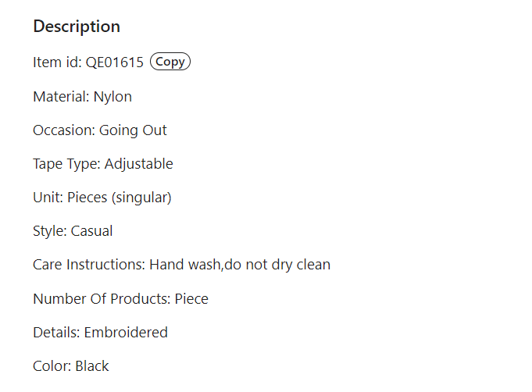Click 'Hand wash,do not dry clean' text
This screenshot has width=532, height=392.
pyautogui.click(x=240, y=265)
